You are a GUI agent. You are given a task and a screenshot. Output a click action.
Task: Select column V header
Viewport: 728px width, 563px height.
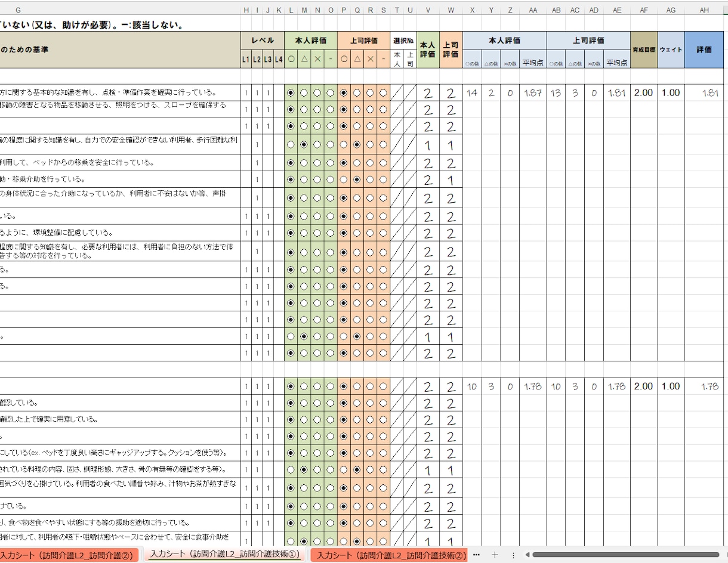[428, 10]
